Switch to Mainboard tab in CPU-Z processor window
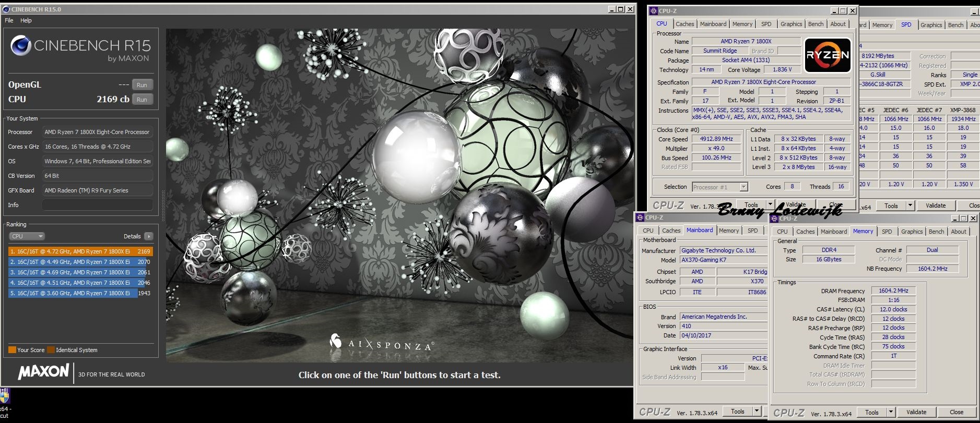The width and height of the screenshot is (980, 423). [x=713, y=24]
